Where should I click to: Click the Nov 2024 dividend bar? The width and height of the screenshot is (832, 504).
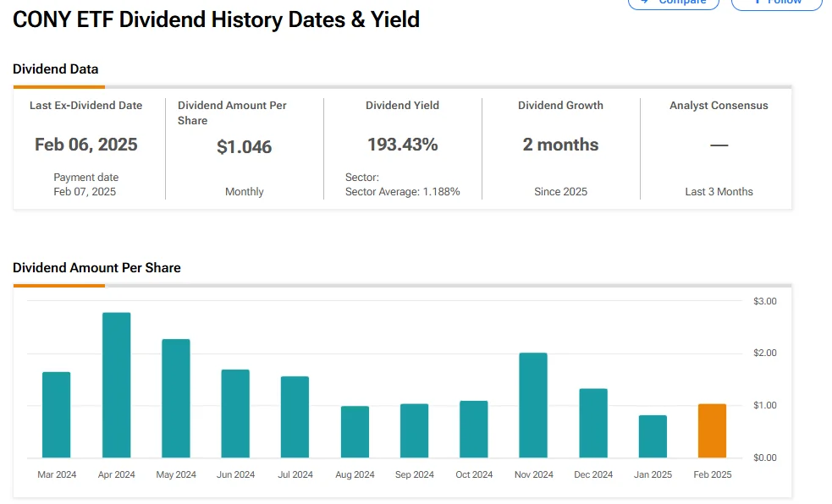pos(533,405)
